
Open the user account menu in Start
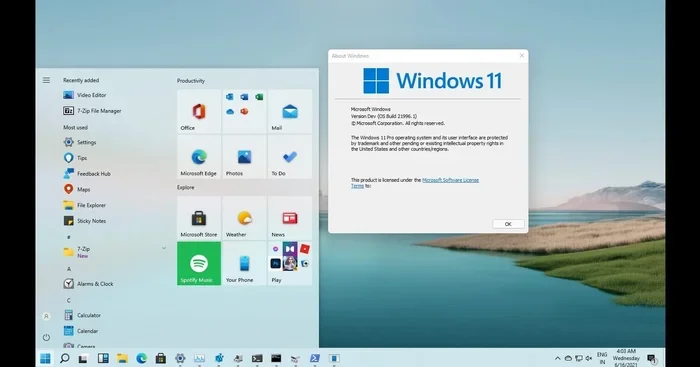pyautogui.click(x=46, y=317)
